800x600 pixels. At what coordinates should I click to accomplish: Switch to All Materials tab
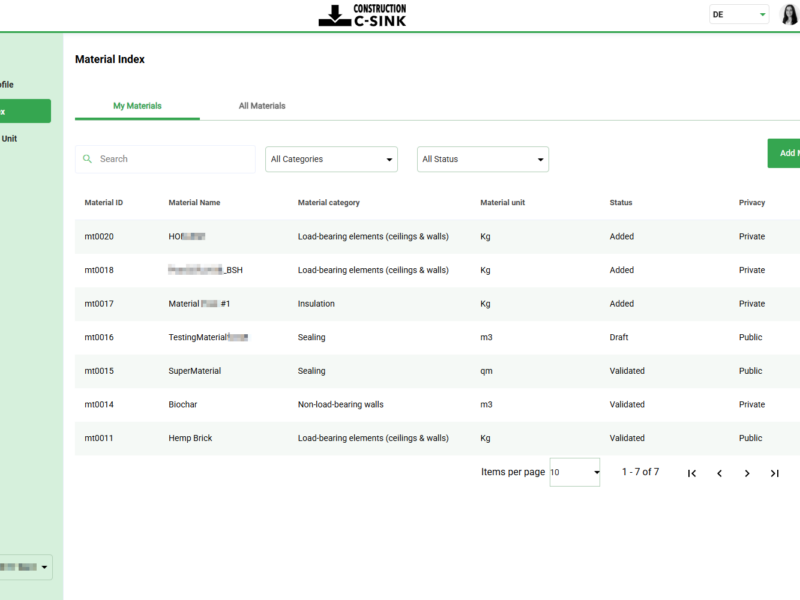tap(262, 106)
